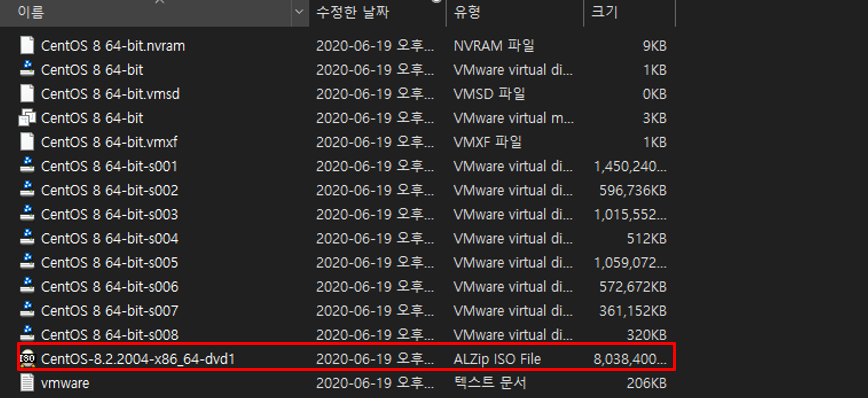Select file name CentOS 8 64-bit-s004

click(x=110, y=239)
